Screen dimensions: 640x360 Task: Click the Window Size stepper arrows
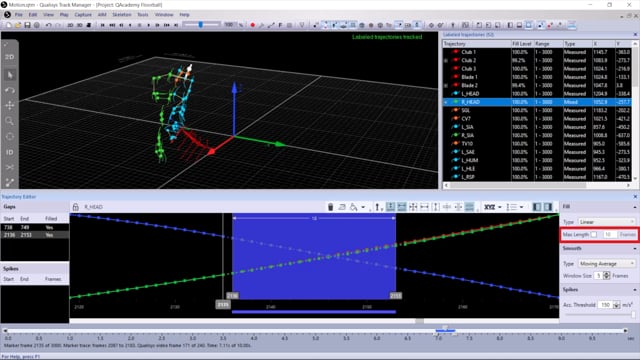(x=607, y=276)
